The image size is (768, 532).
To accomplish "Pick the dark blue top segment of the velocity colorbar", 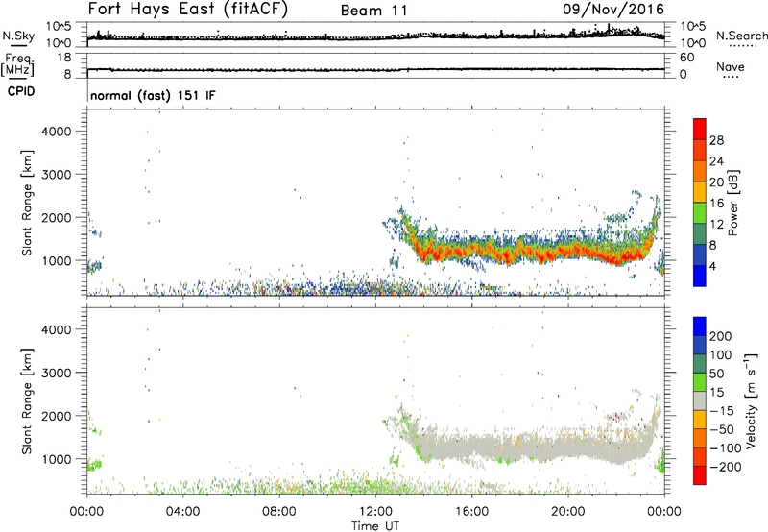I will coord(700,326).
